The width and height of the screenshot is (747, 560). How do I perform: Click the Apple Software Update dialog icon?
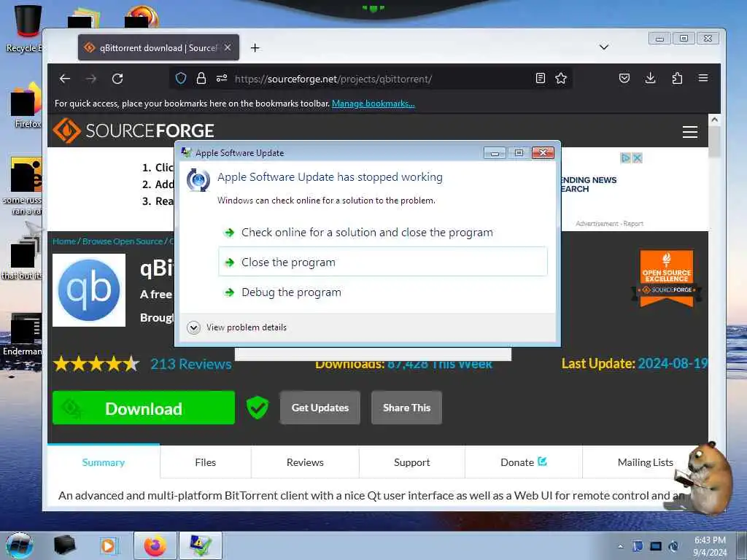198,180
